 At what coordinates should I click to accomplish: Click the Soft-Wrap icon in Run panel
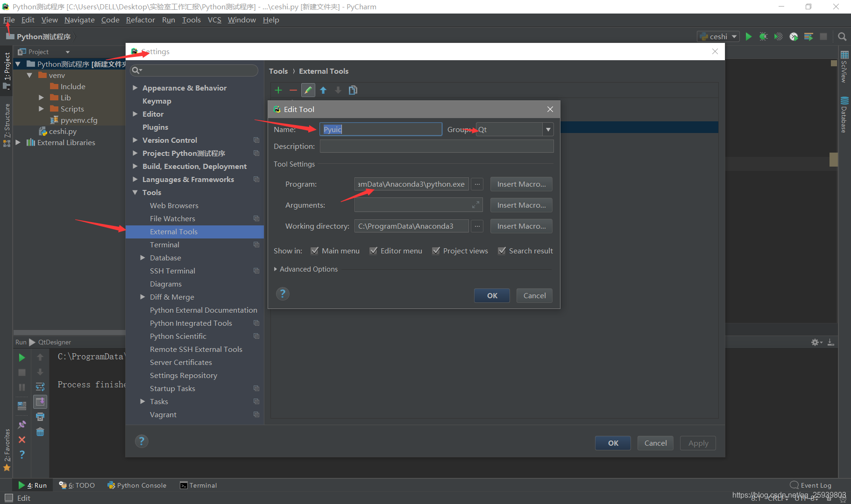[40, 387]
